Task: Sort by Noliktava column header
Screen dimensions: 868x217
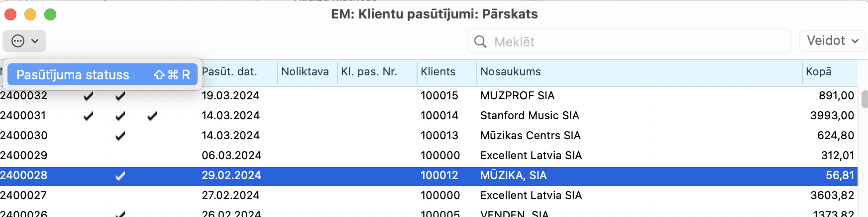Action: point(305,72)
